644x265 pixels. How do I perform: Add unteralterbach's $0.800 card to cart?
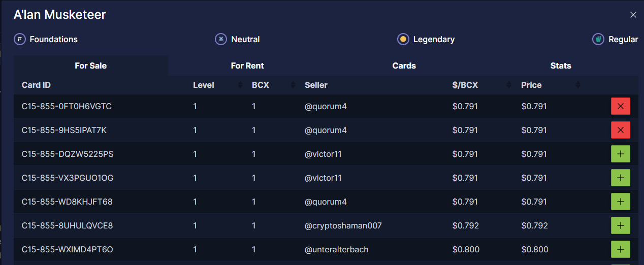pyautogui.click(x=620, y=249)
